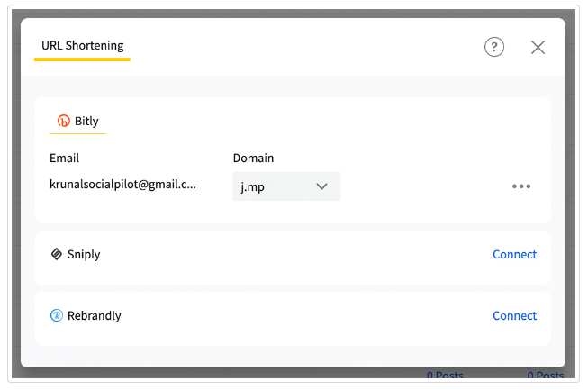Open the Bitly three-dots options menu
588x390 pixels.
[521, 186]
